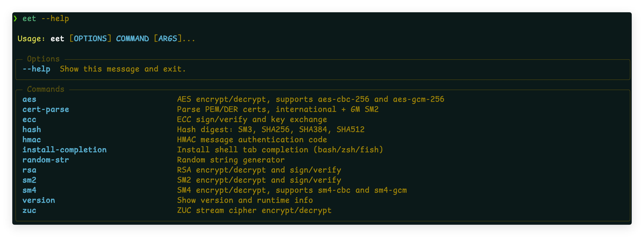The height and width of the screenshot is (237, 644).
Task: Click the typed "eet --help" command text
Action: tap(45, 19)
